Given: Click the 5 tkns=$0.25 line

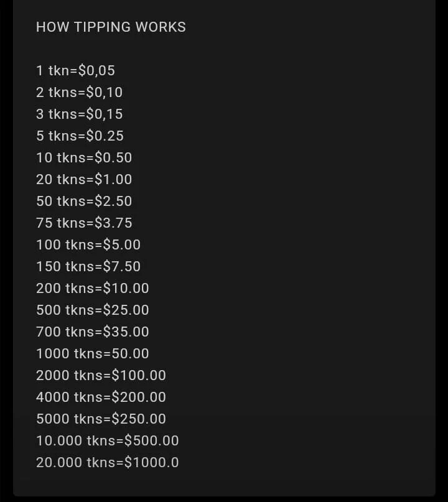Looking at the screenshot, I should point(80,136).
